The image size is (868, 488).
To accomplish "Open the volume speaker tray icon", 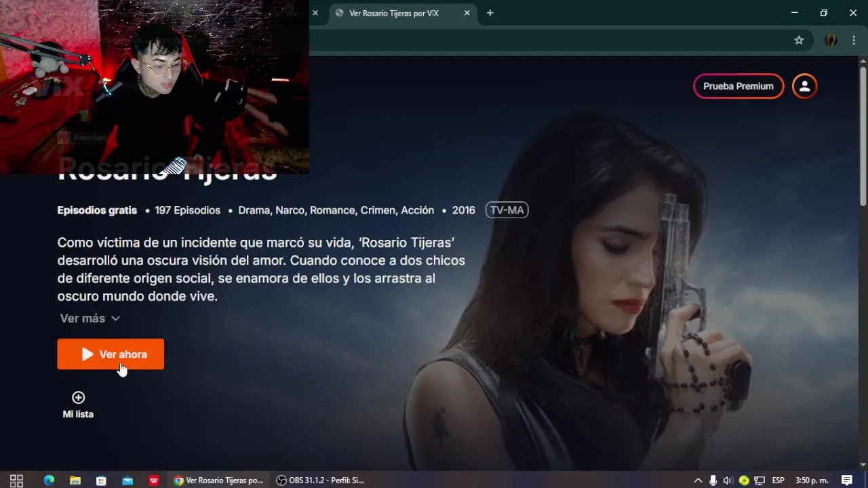I will coord(728,481).
